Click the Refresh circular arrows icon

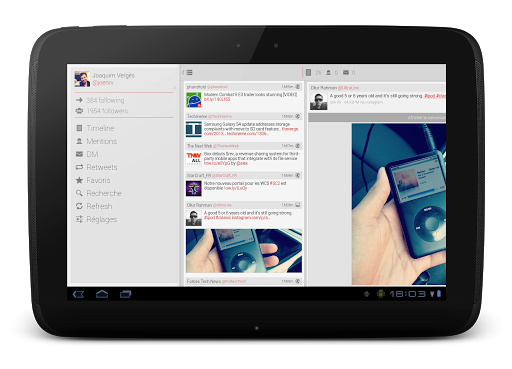pos(79,206)
